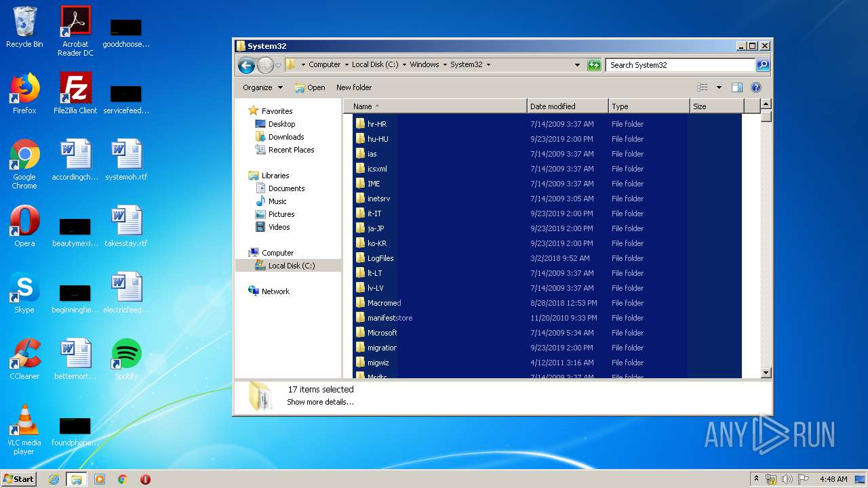This screenshot has height=488, width=868.
Task: Select Recent Places in navigation pane
Action: [x=284, y=150]
